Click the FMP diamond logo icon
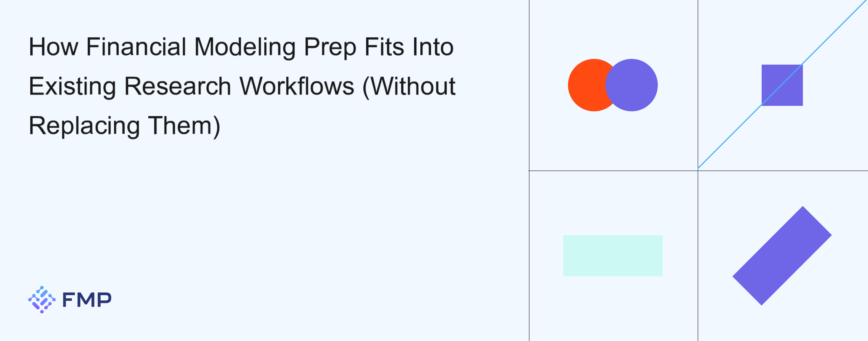 (x=42, y=299)
